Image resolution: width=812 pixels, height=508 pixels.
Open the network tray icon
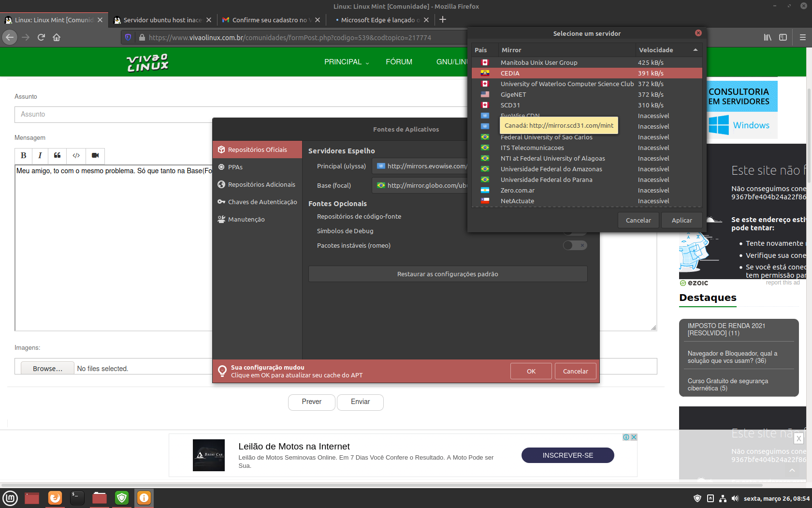point(723,498)
